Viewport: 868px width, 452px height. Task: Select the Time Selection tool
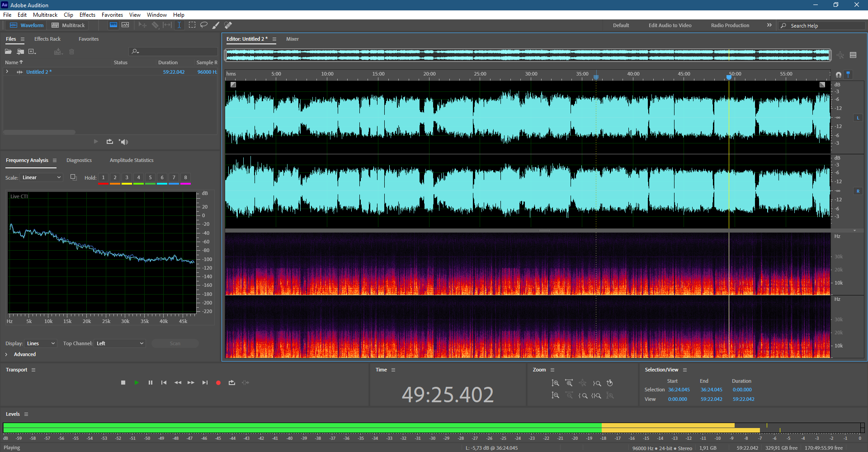179,25
